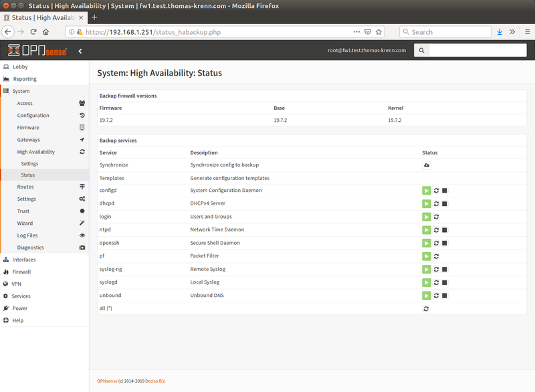Image resolution: width=535 pixels, height=392 pixels.
Task: Stop the openssh service
Action: pyautogui.click(x=445, y=243)
